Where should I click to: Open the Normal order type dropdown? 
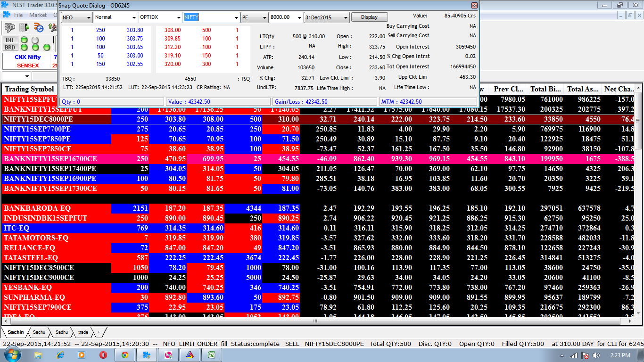click(116, 17)
